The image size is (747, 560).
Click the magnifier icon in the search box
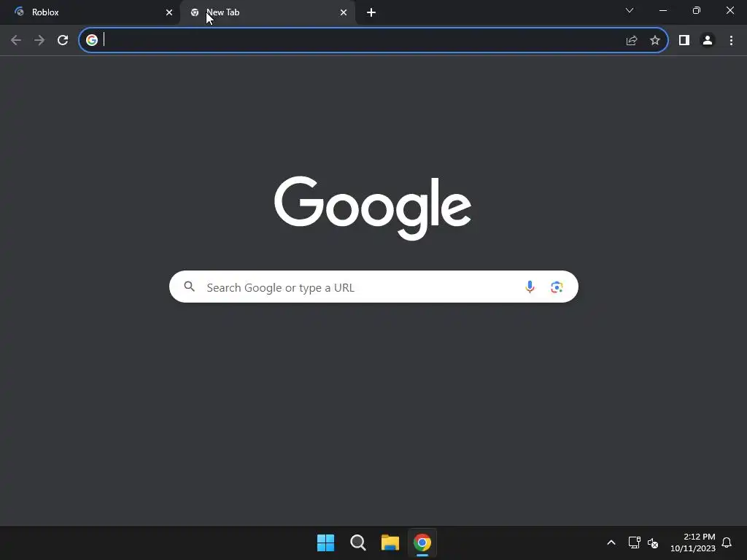click(x=190, y=287)
